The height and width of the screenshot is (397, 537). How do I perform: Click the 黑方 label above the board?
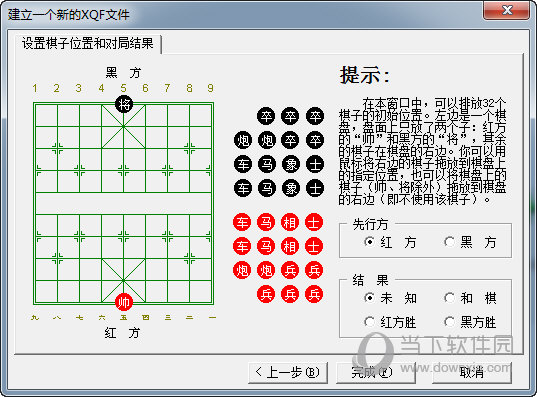[123, 73]
